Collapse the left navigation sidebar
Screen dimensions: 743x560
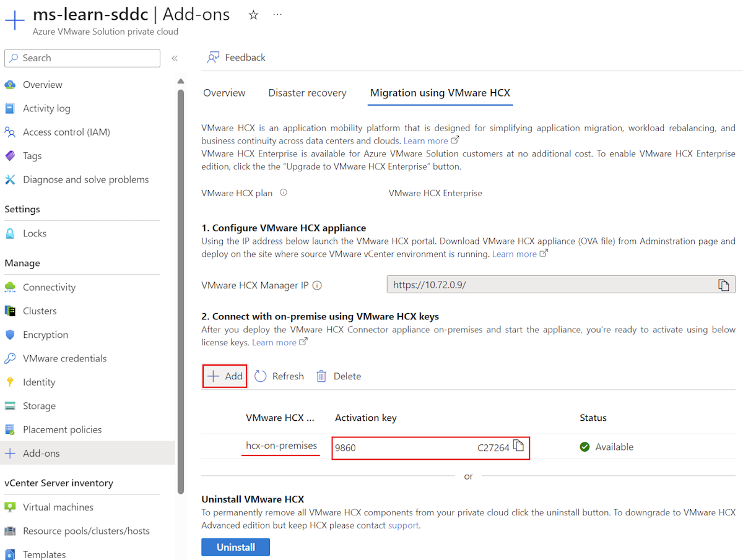point(175,57)
